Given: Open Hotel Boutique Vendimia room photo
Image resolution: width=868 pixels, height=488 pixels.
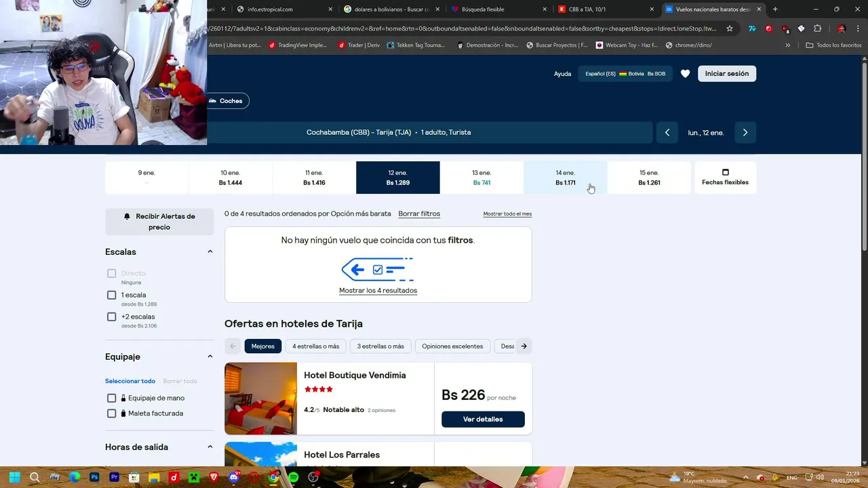Looking at the screenshot, I should (261, 399).
